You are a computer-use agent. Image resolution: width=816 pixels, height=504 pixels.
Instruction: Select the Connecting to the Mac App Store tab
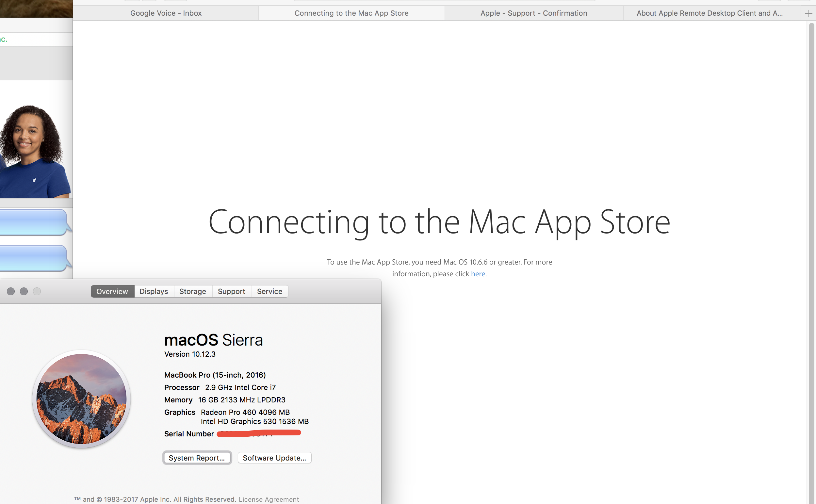[x=351, y=13]
